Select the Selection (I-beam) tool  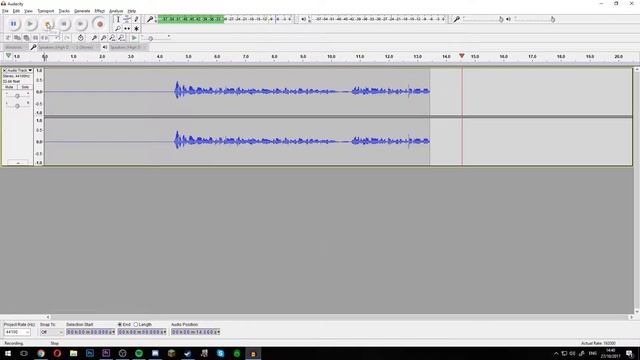118,19
